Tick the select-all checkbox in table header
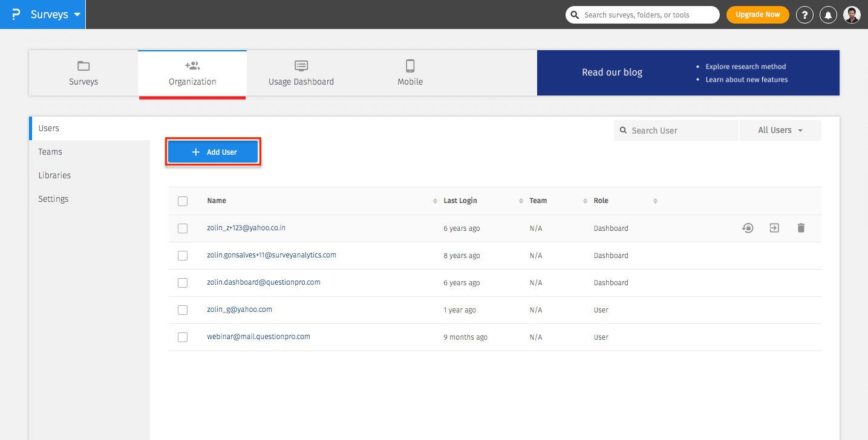 point(183,201)
